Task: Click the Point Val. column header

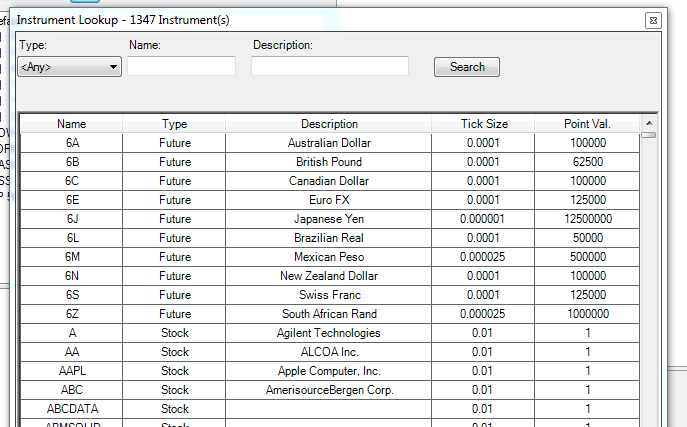Action: point(588,124)
